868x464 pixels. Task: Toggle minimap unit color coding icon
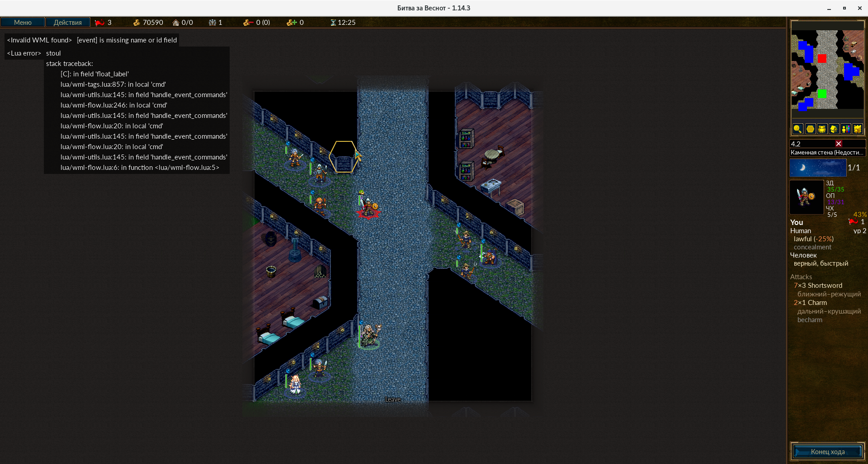845,129
